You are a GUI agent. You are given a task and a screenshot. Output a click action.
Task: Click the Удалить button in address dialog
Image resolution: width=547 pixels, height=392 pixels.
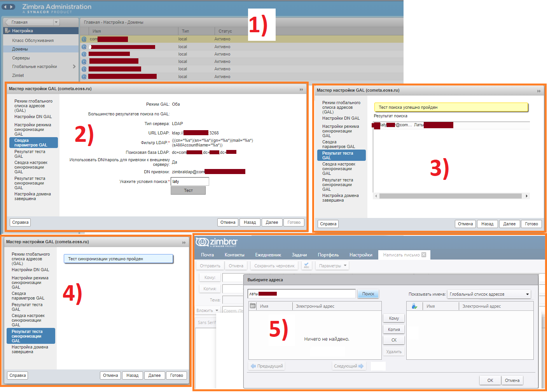394,352
